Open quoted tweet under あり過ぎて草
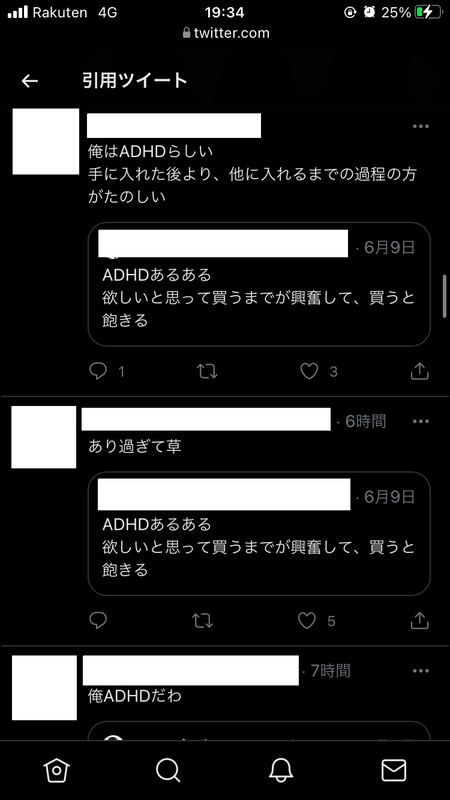This screenshot has height=800, width=450. click(x=259, y=534)
